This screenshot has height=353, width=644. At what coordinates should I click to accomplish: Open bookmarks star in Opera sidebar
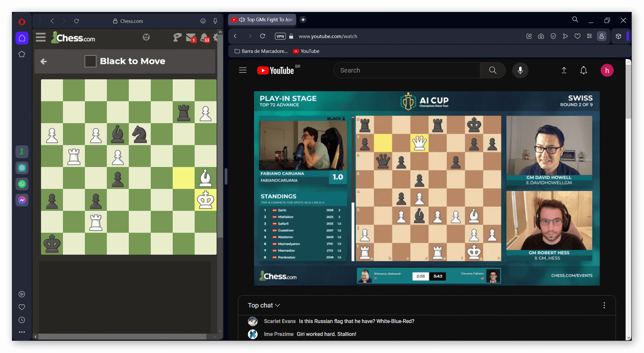22,54
